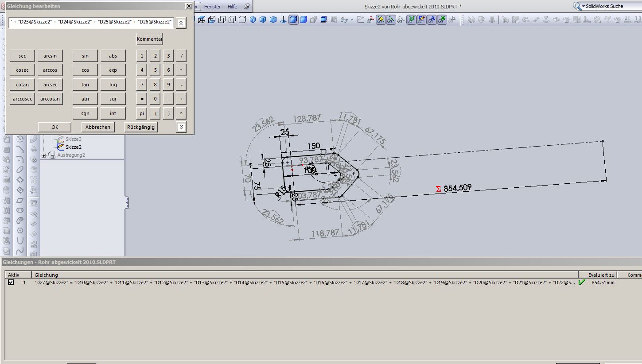Uncheck the Aktiv checkbox for equation 1
The height and width of the screenshot is (364, 642).
(x=11, y=283)
